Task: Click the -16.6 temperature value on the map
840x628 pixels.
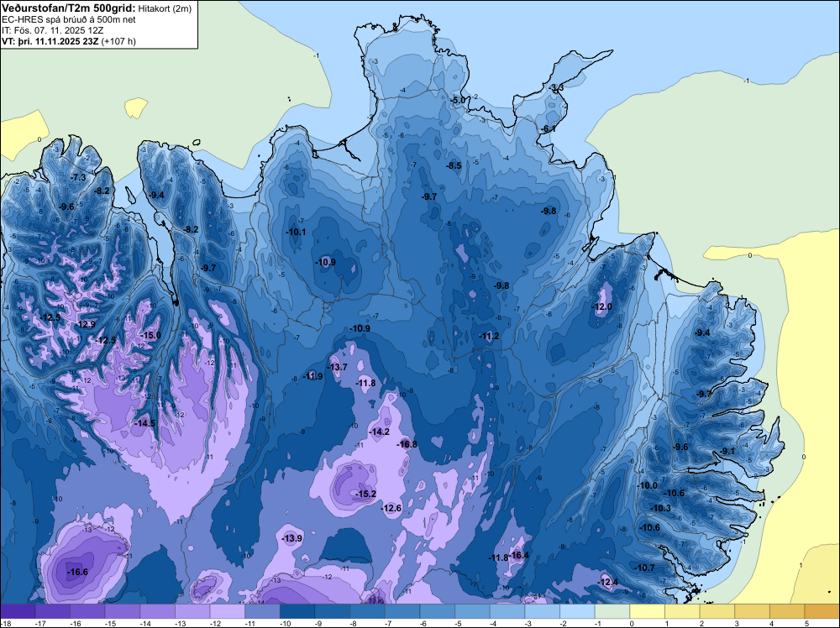Action: click(x=77, y=573)
